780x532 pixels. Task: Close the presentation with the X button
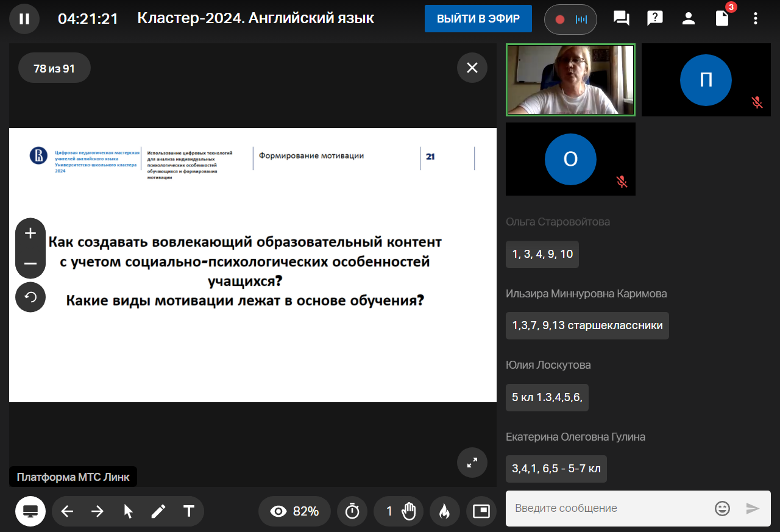point(472,68)
